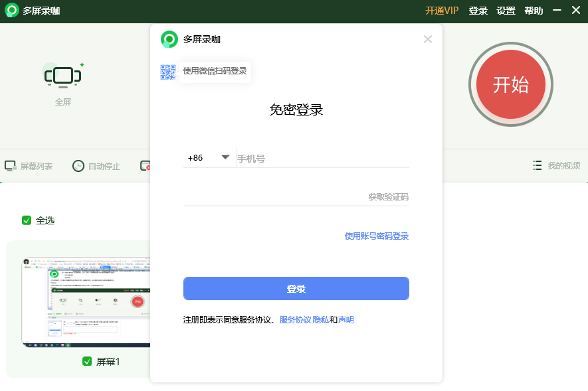Open the 隐私 privacy link
The height and width of the screenshot is (391, 588).
pyautogui.click(x=321, y=319)
